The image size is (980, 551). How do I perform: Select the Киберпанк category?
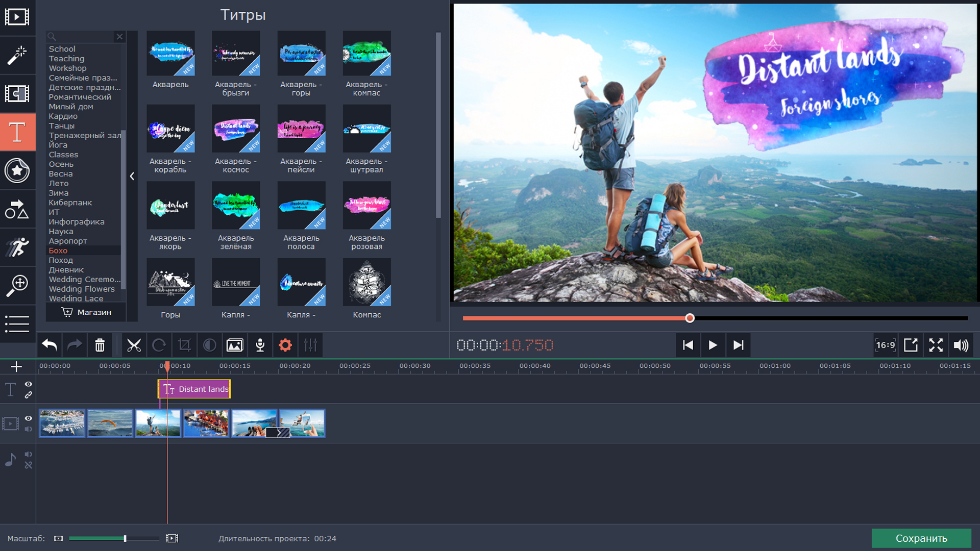point(70,203)
